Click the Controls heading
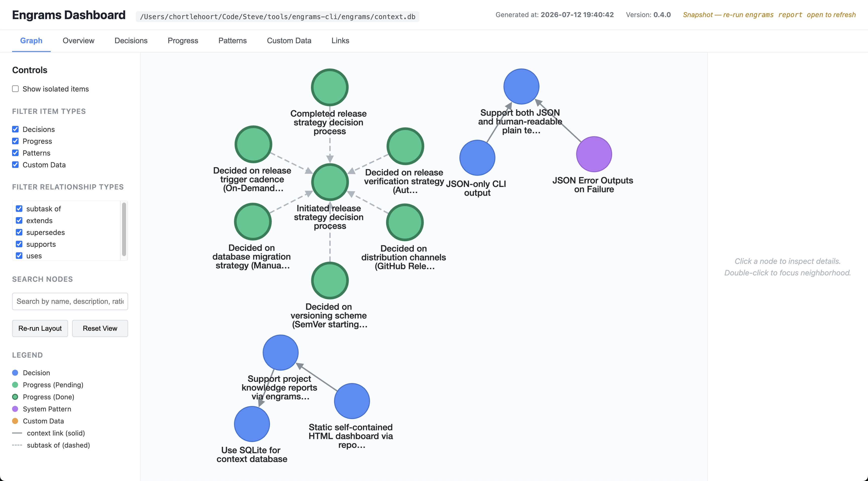This screenshot has width=868, height=481. pyautogui.click(x=30, y=70)
